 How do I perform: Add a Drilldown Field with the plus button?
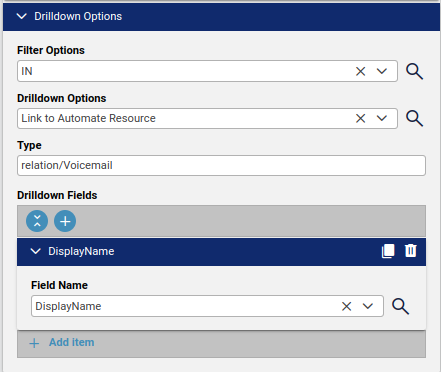[65, 221]
